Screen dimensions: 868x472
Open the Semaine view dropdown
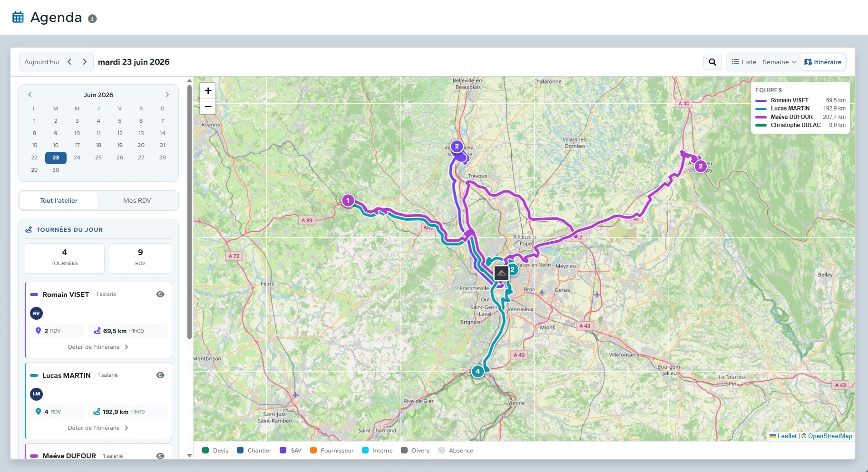pyautogui.click(x=780, y=62)
